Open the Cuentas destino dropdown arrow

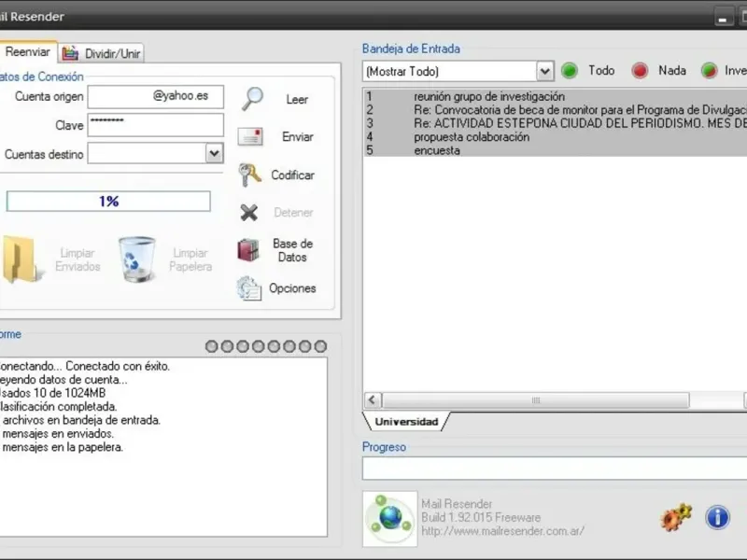pyautogui.click(x=215, y=153)
